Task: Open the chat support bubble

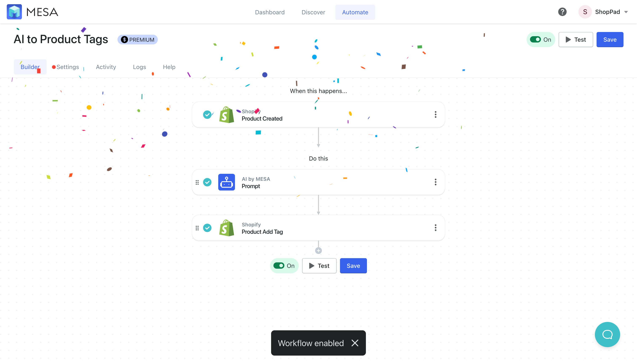Action: 607,335
